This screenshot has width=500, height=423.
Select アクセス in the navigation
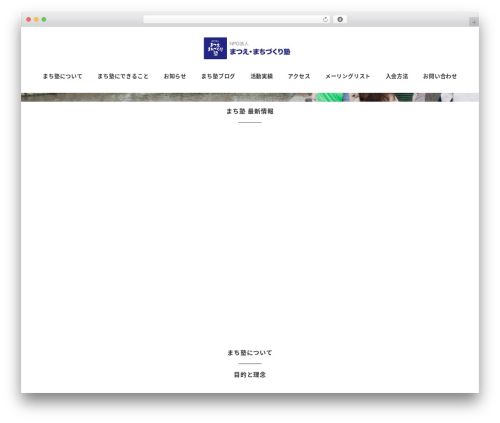coord(299,76)
